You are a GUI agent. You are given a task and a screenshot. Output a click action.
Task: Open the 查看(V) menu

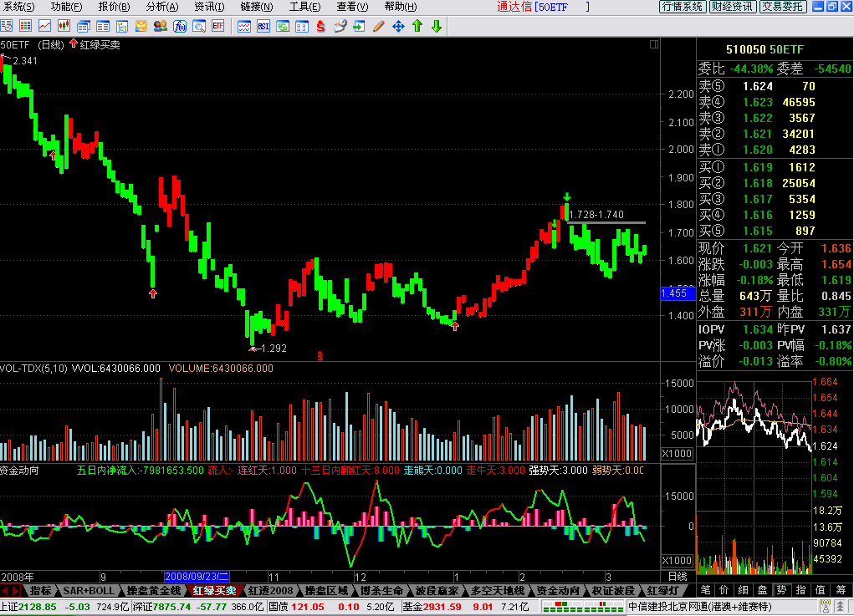tap(352, 7)
